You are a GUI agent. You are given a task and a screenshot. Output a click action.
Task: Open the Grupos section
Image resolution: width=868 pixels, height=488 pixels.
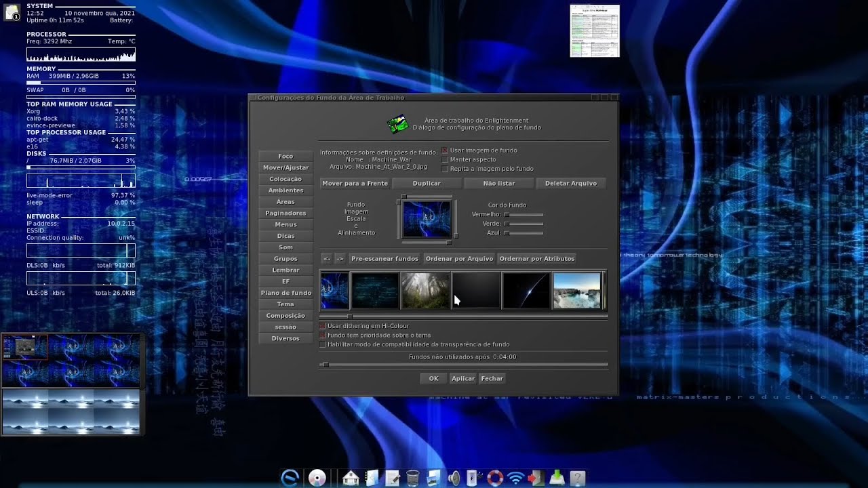(x=285, y=258)
